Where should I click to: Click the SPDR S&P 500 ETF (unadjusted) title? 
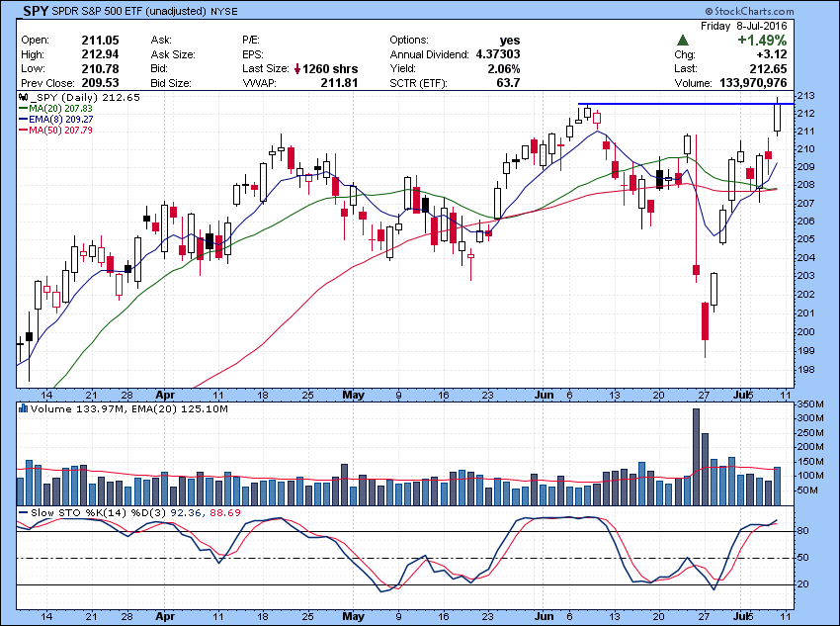(129, 11)
